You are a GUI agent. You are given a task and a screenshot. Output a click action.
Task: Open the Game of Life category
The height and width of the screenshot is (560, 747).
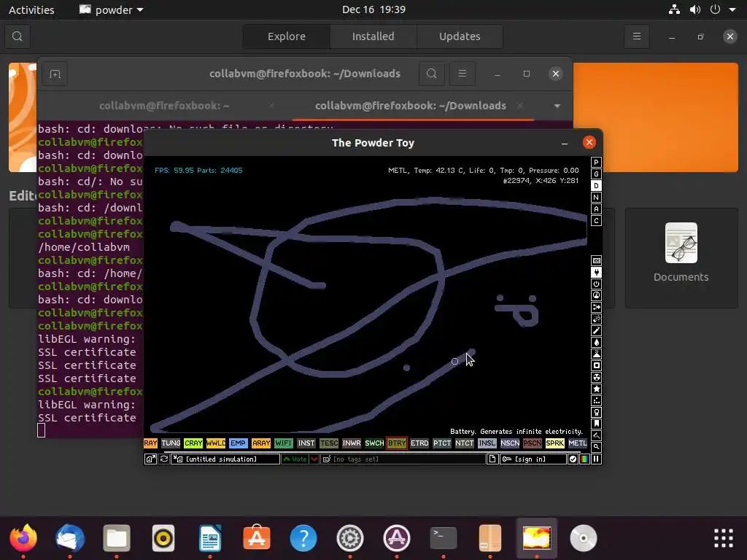click(x=596, y=400)
